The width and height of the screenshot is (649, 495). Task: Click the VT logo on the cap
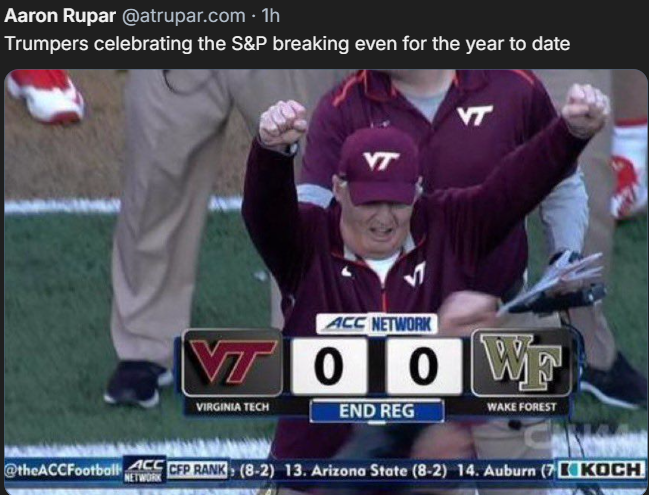[381, 161]
